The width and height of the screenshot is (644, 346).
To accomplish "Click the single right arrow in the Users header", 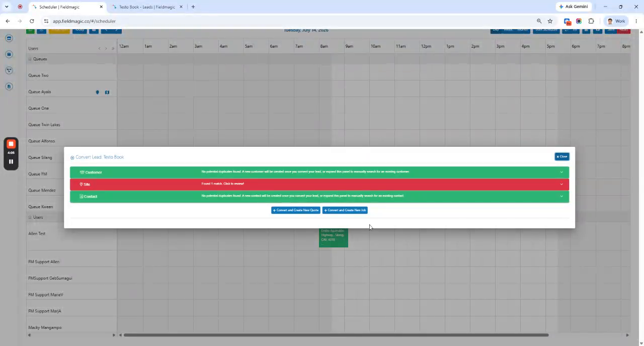I will click(106, 48).
